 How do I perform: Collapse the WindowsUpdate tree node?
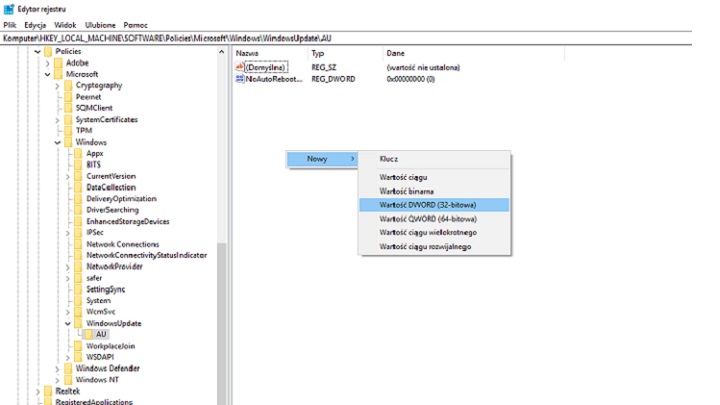pyautogui.click(x=68, y=323)
